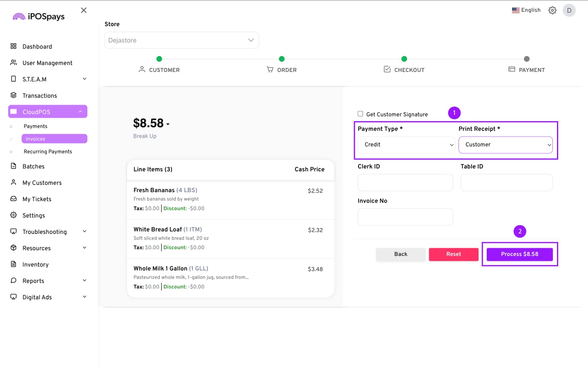Enable Get Customer Signature checkbox
This screenshot has height=368, width=588.
(x=360, y=114)
